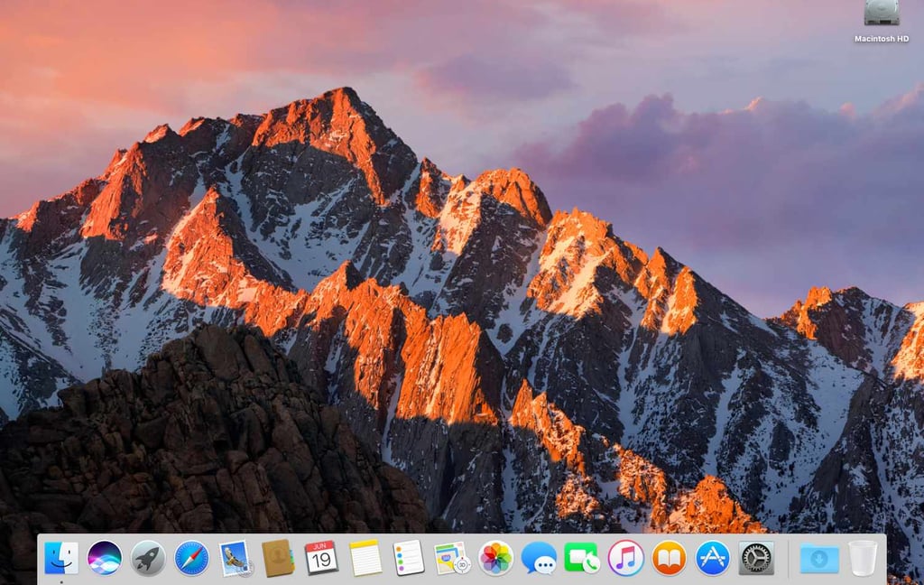This screenshot has height=585, width=924.
Task: Click the Macintosh HD label
Action: tap(882, 39)
